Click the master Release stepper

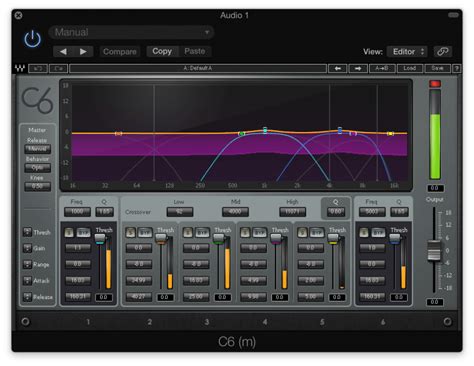pos(27,297)
